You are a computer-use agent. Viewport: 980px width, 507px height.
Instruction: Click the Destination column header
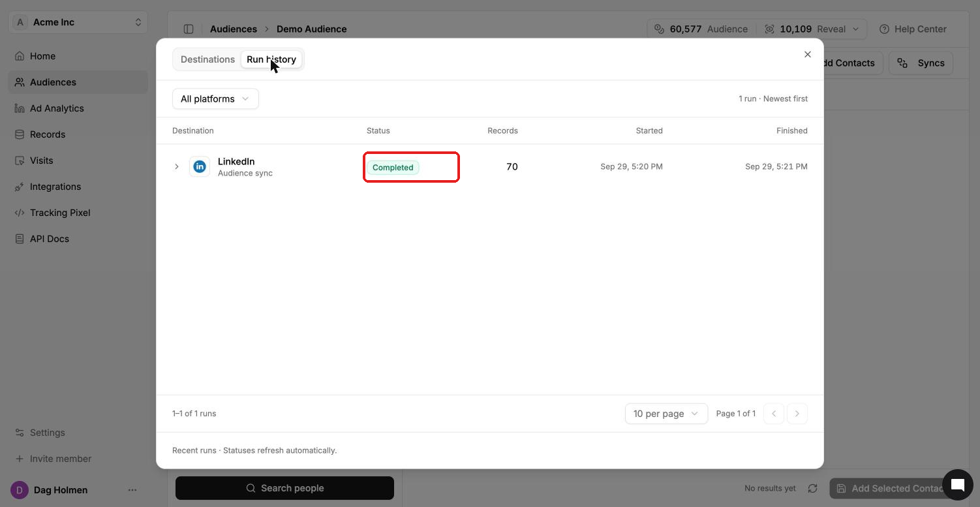pyautogui.click(x=193, y=131)
